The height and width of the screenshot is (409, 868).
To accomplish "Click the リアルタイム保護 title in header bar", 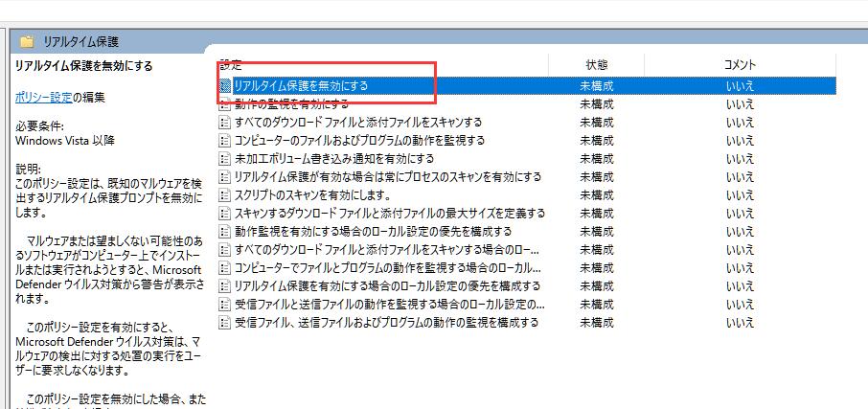I will pos(80,41).
